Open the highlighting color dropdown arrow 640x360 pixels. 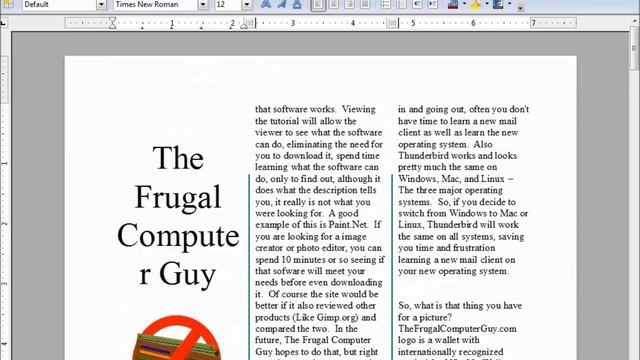pos(487,4)
